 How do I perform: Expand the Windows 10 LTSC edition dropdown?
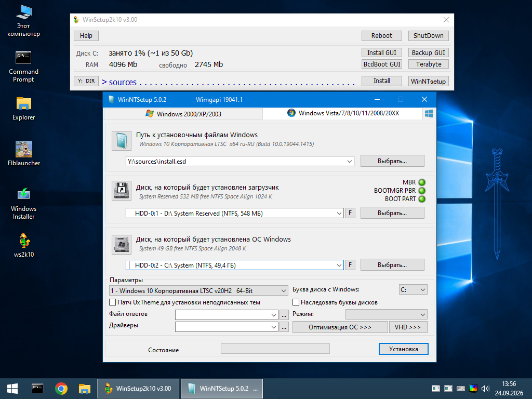tap(284, 291)
